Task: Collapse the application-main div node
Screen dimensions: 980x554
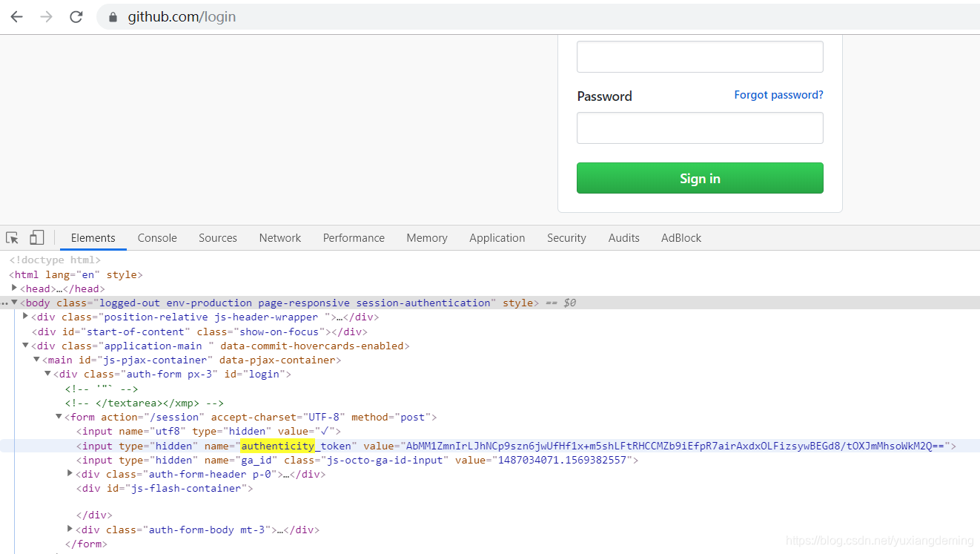Action: [25, 345]
